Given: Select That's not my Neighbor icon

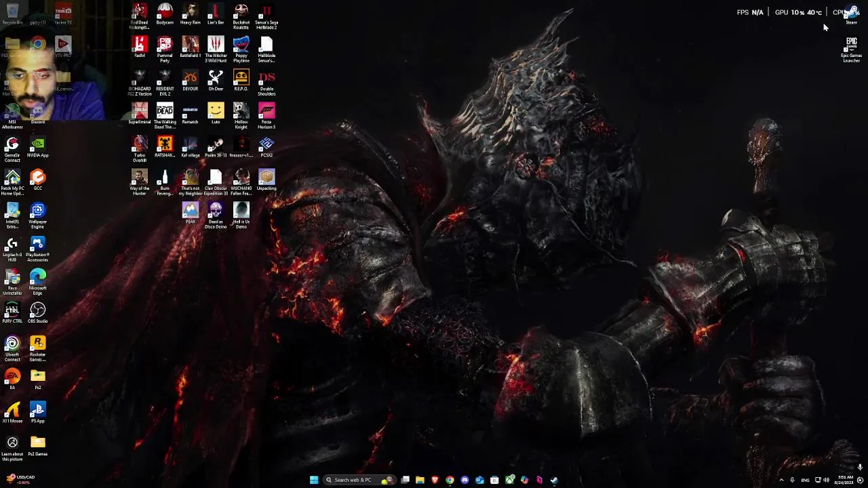Looking at the screenshot, I should pyautogui.click(x=190, y=182).
